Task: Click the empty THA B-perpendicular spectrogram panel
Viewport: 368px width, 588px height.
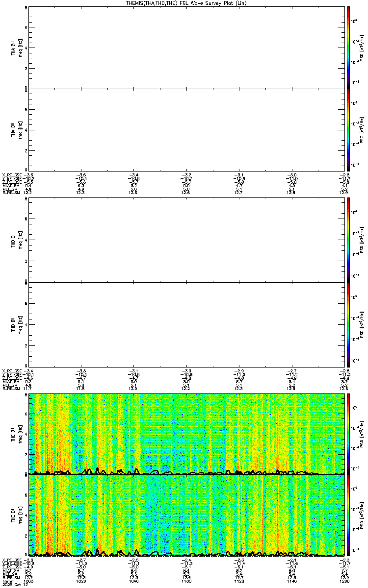Action: tap(185, 48)
